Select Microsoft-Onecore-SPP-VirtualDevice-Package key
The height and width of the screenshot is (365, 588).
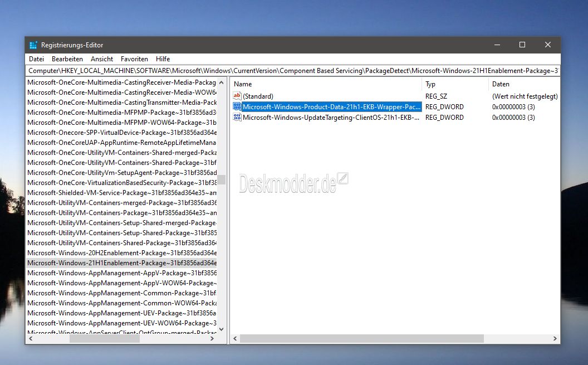pyautogui.click(x=122, y=133)
